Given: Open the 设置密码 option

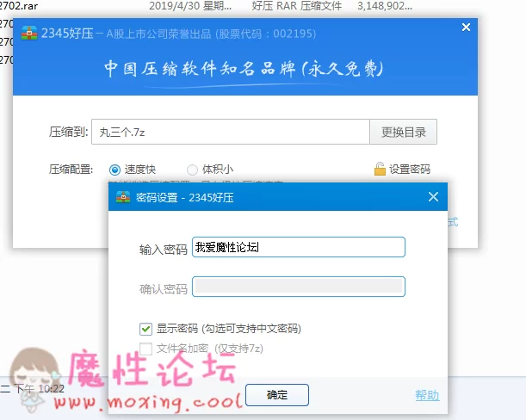Looking at the screenshot, I should click(409, 170).
